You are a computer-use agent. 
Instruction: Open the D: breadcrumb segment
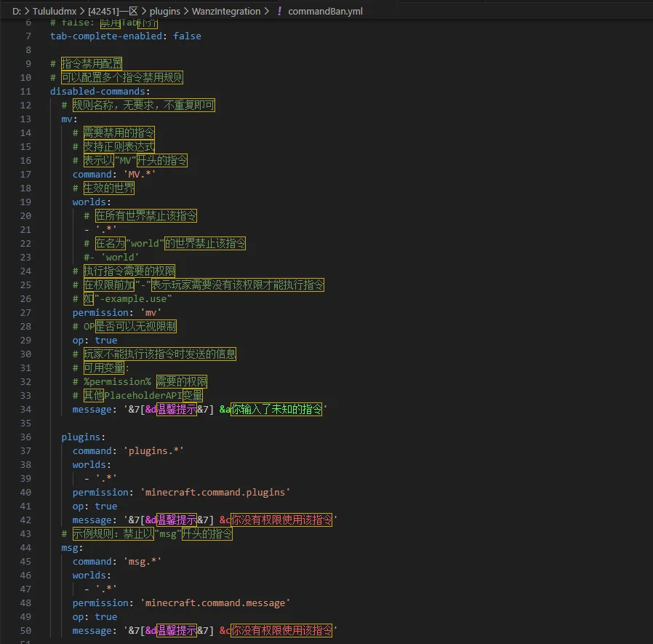[x=17, y=11]
